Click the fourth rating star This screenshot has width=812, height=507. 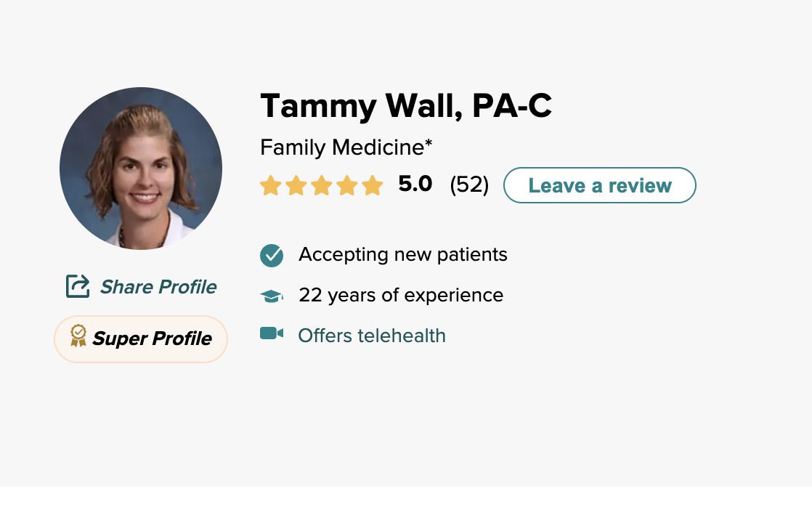coord(347,185)
